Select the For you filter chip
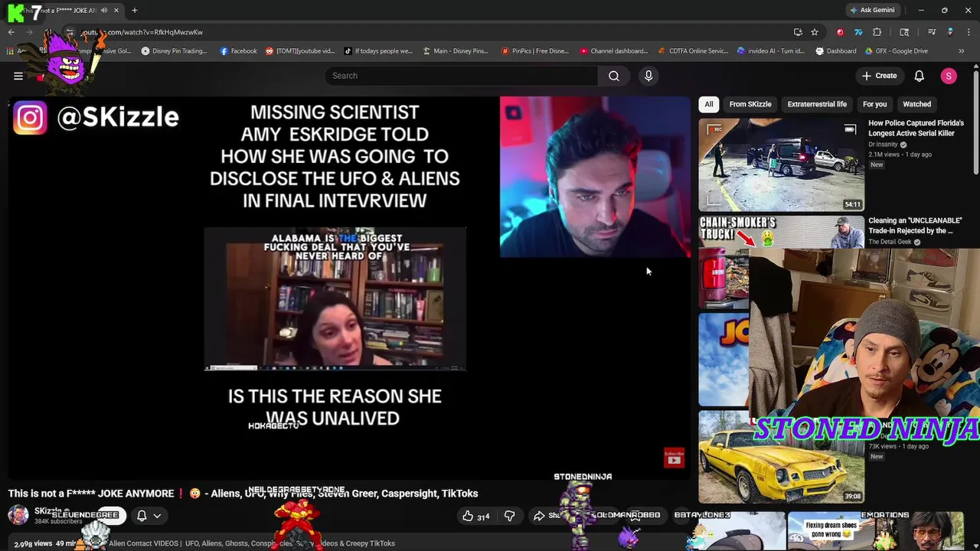 click(x=874, y=104)
